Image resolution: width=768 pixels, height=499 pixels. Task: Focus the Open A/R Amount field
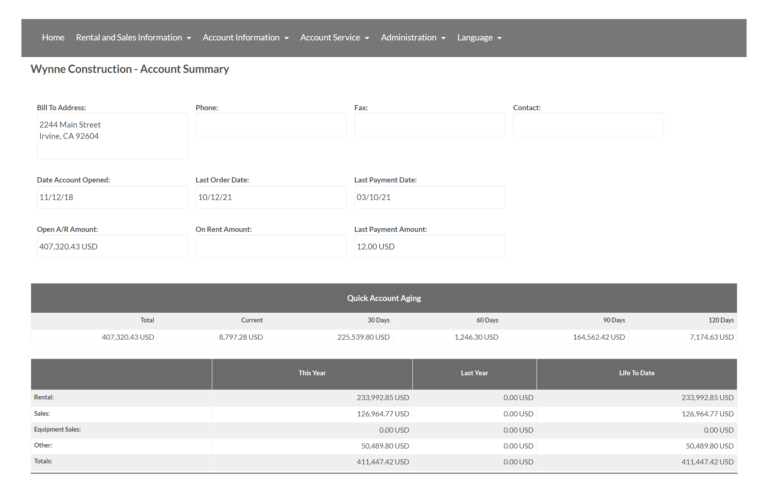tap(109, 246)
